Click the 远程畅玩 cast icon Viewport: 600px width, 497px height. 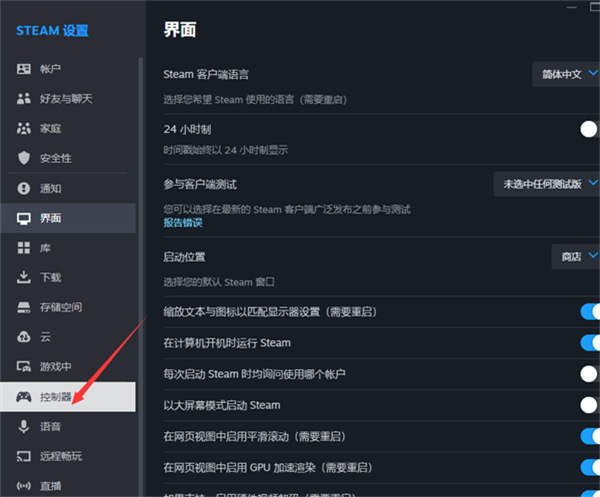(x=24, y=456)
